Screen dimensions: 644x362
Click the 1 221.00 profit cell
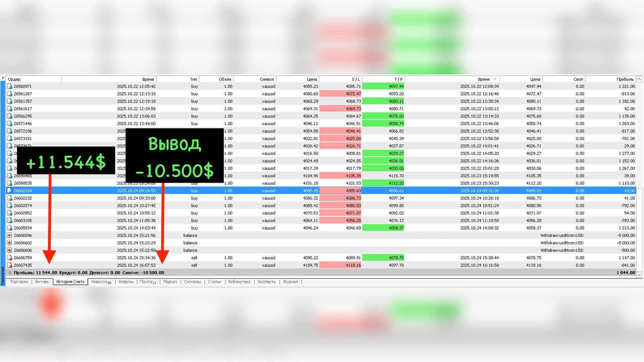[x=627, y=86]
